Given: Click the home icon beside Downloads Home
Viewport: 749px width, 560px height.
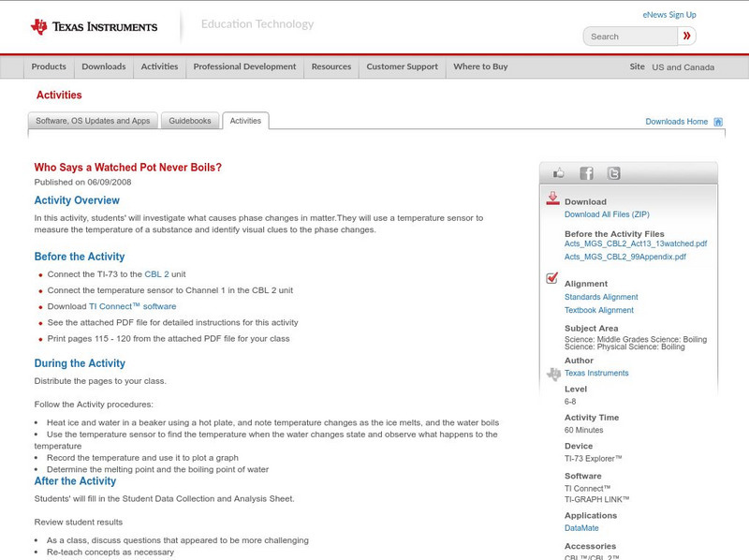Looking at the screenshot, I should point(718,122).
